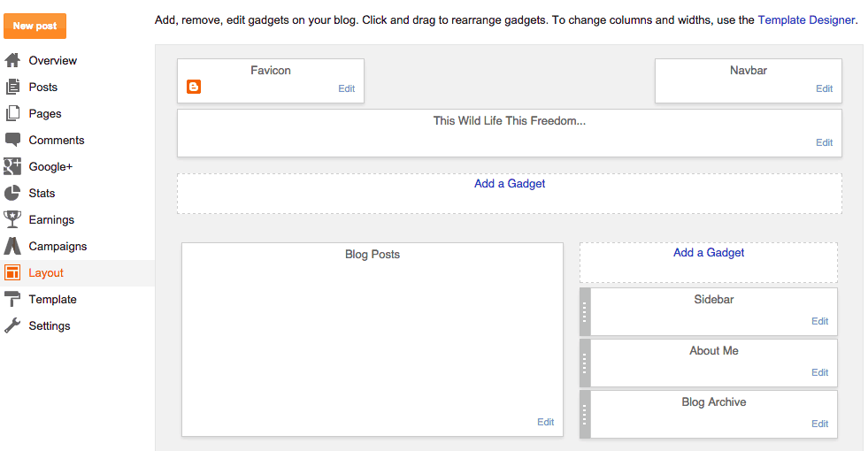
Task: Edit the Blog Posts gadget
Action: [x=545, y=422]
